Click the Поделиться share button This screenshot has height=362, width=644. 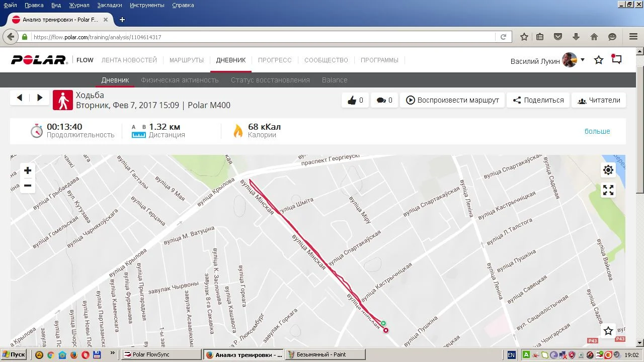[538, 100]
